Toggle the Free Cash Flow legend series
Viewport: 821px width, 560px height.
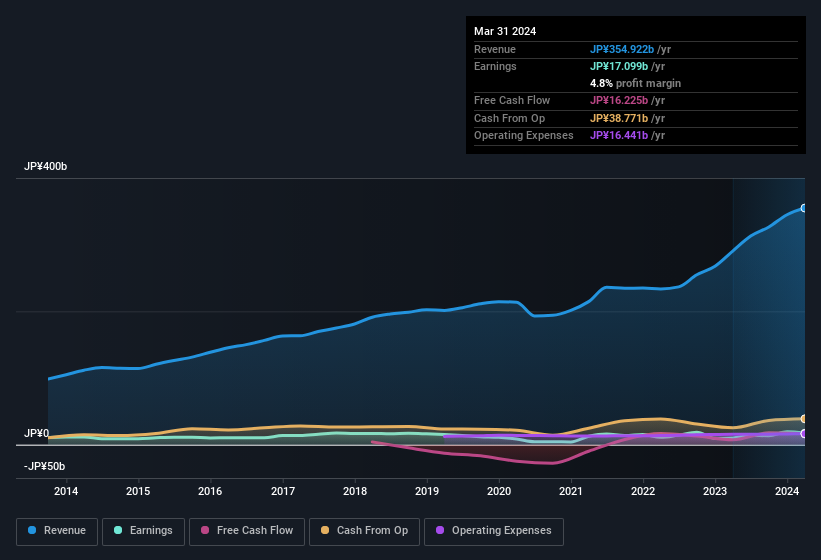click(x=247, y=531)
